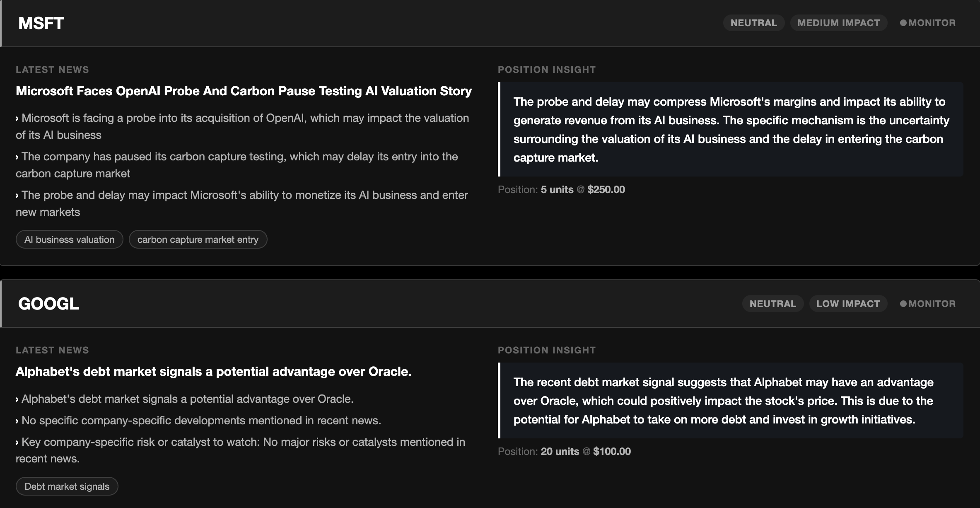This screenshot has height=508, width=980.
Task: Click the GOOGL ticker heading
Action: tap(48, 304)
